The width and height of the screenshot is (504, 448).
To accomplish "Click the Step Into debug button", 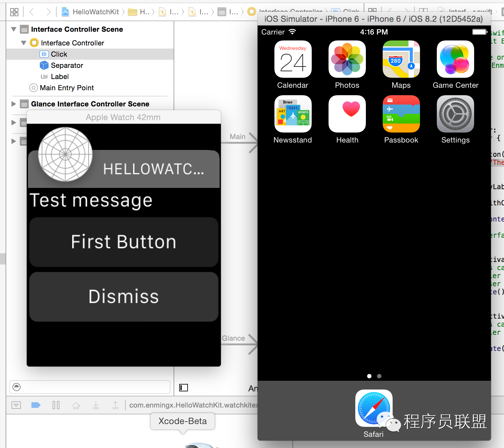I will (96, 405).
